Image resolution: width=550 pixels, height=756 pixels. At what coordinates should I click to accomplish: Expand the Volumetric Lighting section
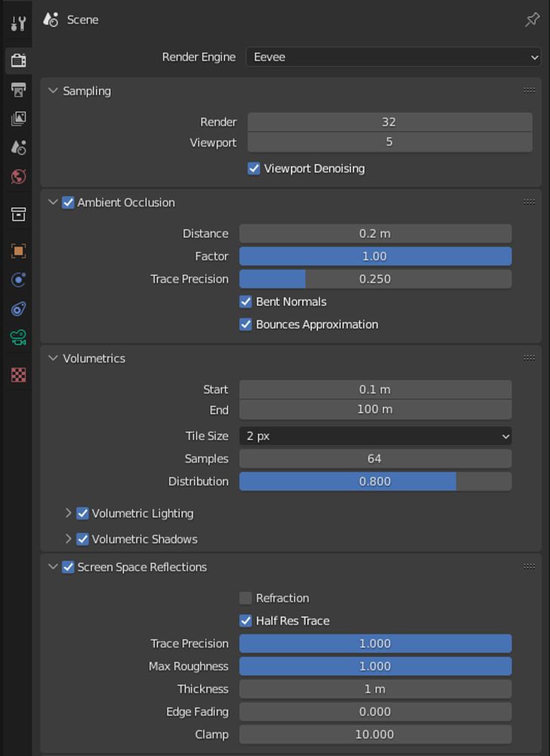coord(67,513)
